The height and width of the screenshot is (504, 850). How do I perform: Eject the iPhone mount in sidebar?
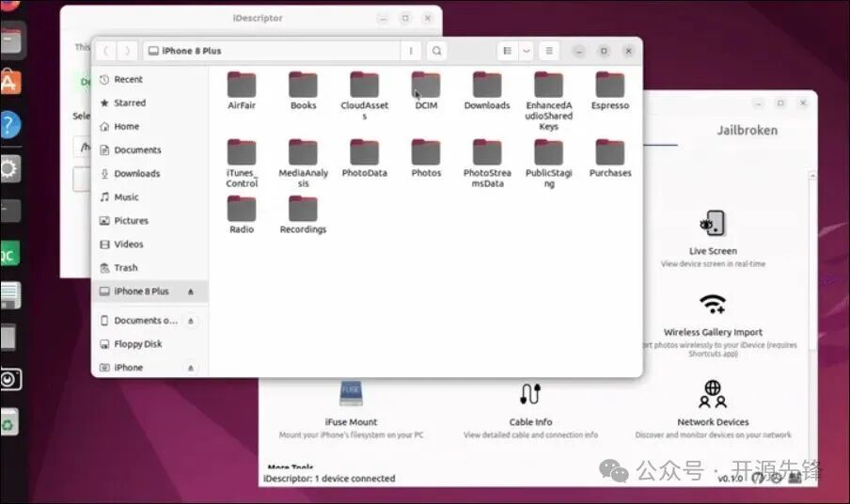coord(191,368)
